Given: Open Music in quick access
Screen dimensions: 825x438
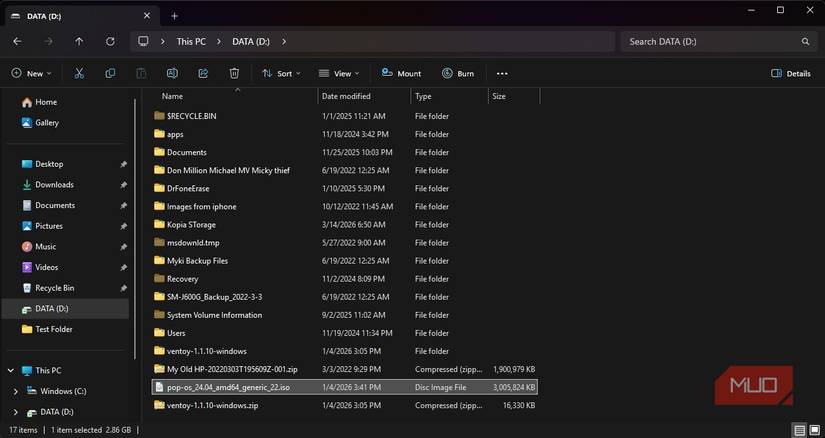Looking at the screenshot, I should 38,246.
